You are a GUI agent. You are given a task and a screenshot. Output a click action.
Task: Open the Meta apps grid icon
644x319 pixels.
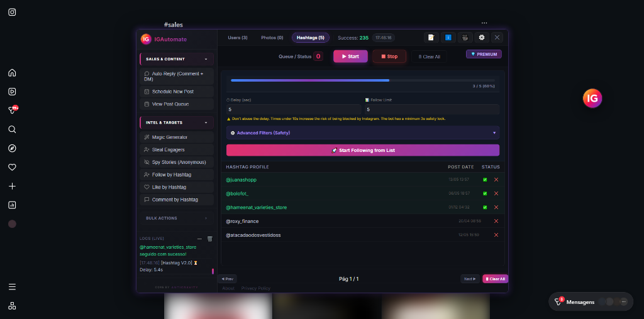(13, 305)
